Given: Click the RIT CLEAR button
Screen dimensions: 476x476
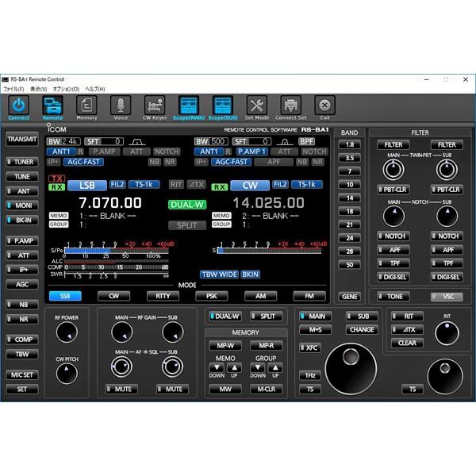Looking at the screenshot, I should pos(407,343).
